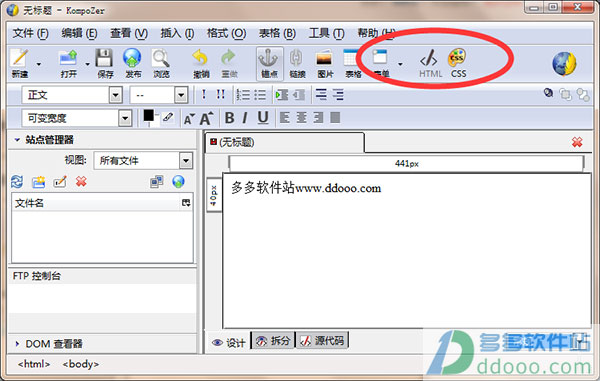600x381 pixels.
Task: Open the 所有文件 view dropdown
Action: [143, 161]
